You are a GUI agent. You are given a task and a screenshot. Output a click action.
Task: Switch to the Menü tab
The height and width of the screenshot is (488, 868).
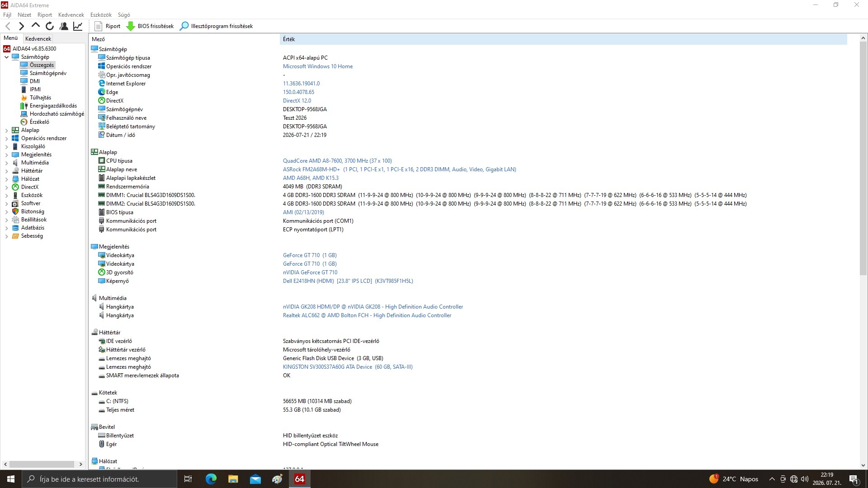pos(10,38)
